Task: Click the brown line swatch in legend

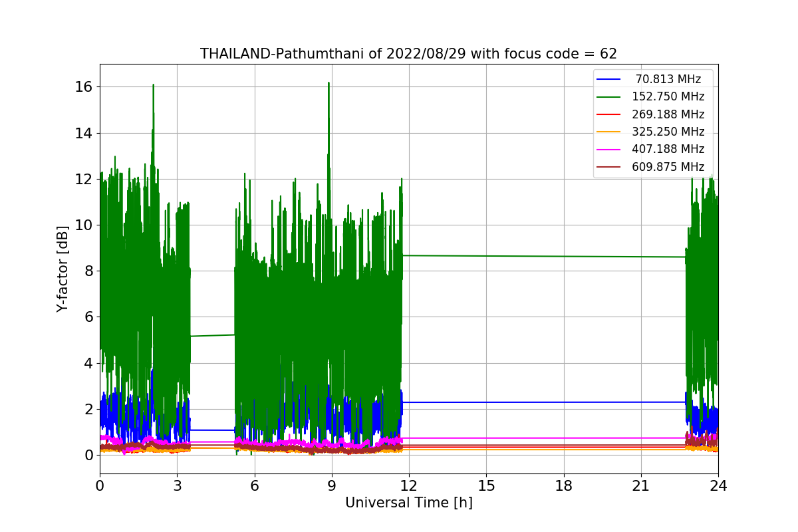Action: coord(608,167)
